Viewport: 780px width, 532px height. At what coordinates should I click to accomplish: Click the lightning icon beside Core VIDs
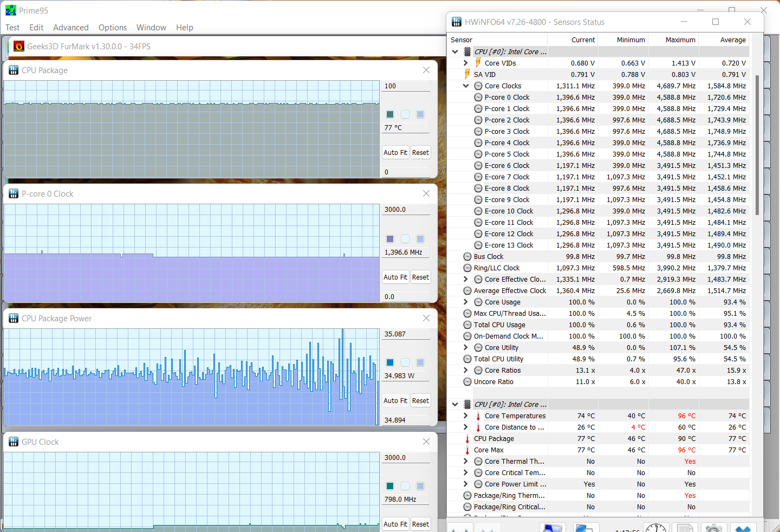(x=478, y=63)
